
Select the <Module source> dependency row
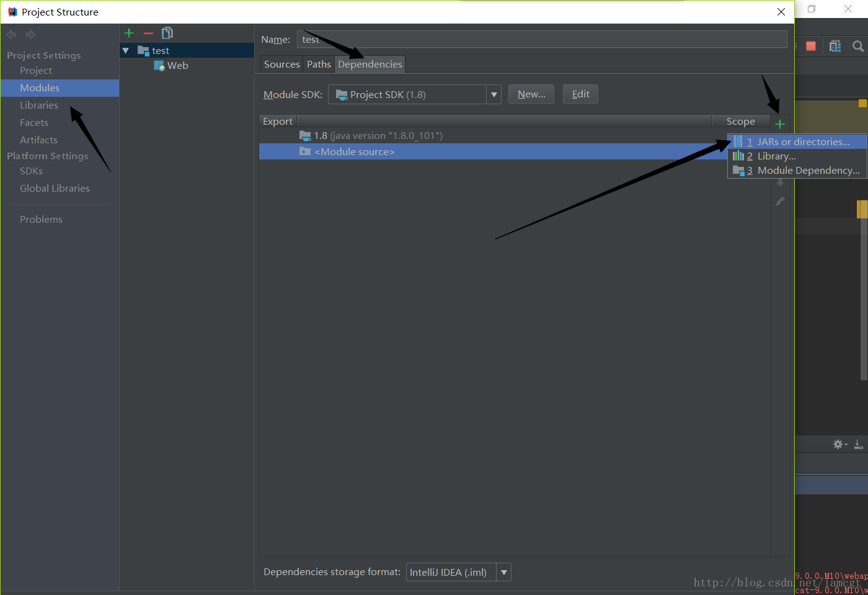[493, 151]
